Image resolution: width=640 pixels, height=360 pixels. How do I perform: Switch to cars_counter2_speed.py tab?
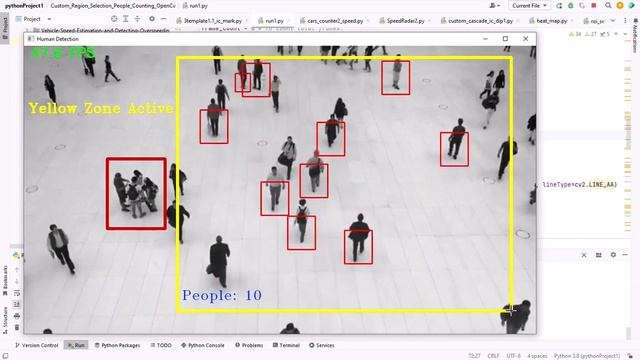point(331,20)
